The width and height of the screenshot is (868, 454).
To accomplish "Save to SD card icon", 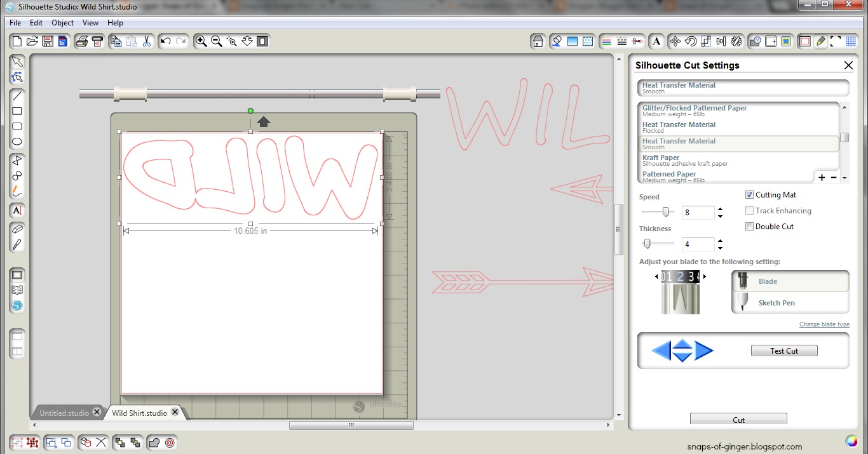I will (62, 41).
